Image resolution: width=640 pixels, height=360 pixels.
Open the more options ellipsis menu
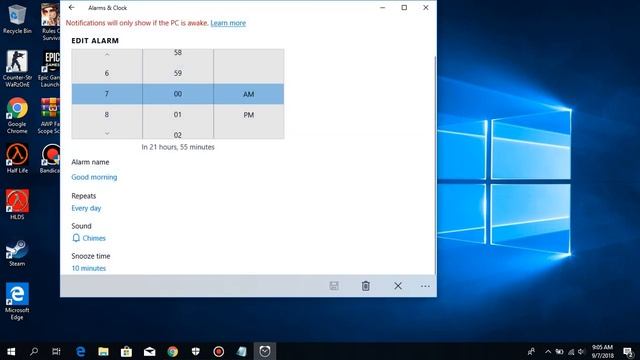tap(425, 286)
